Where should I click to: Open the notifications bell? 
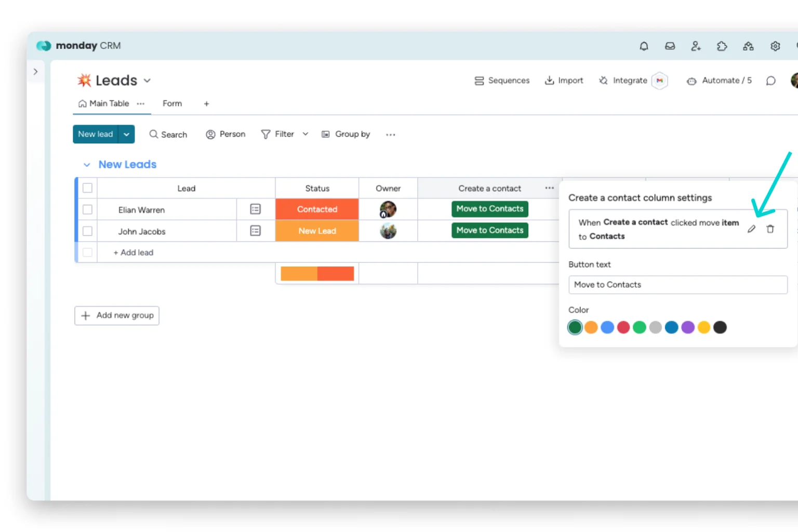644,46
